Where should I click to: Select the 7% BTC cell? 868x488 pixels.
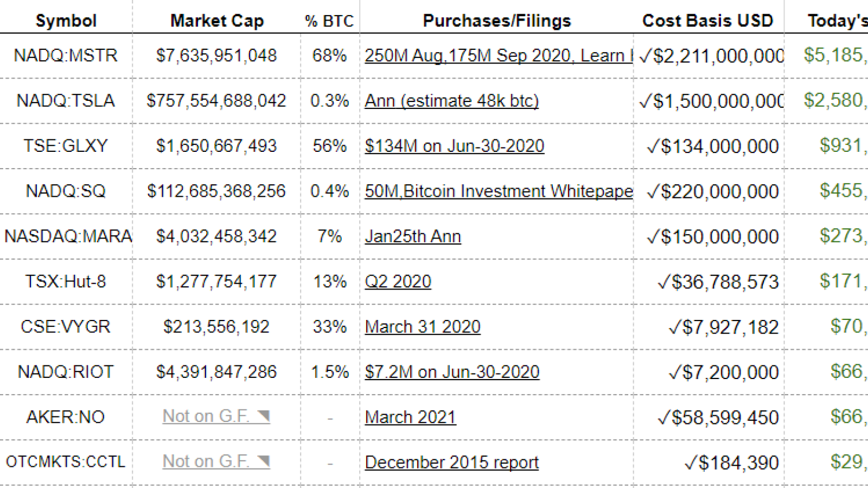tap(329, 236)
